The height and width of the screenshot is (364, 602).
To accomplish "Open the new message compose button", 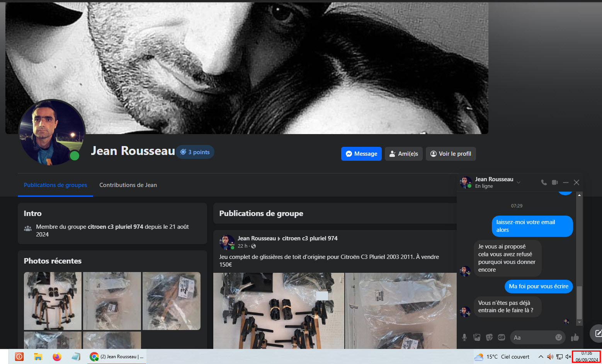I will [597, 333].
